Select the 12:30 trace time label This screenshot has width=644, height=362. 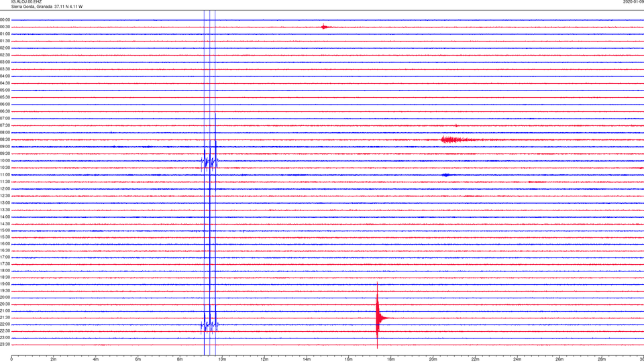pyautogui.click(x=5, y=196)
